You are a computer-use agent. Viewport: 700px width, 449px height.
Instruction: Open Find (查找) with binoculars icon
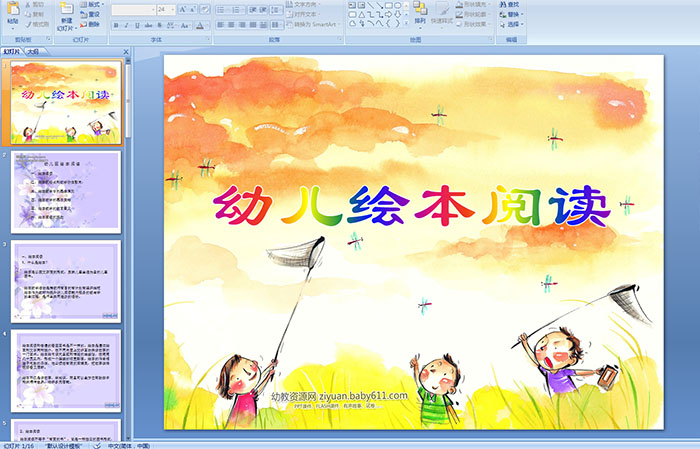coord(509,4)
